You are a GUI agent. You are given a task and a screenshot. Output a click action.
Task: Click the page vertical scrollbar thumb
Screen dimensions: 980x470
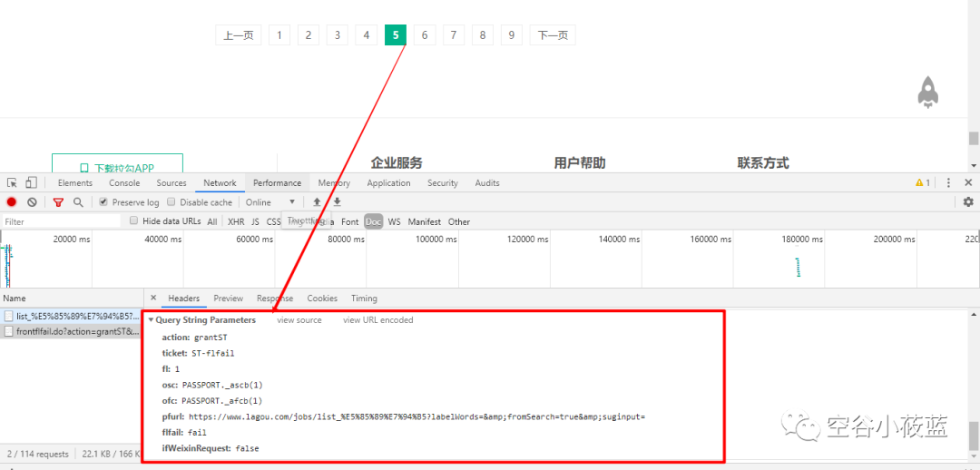point(974,138)
